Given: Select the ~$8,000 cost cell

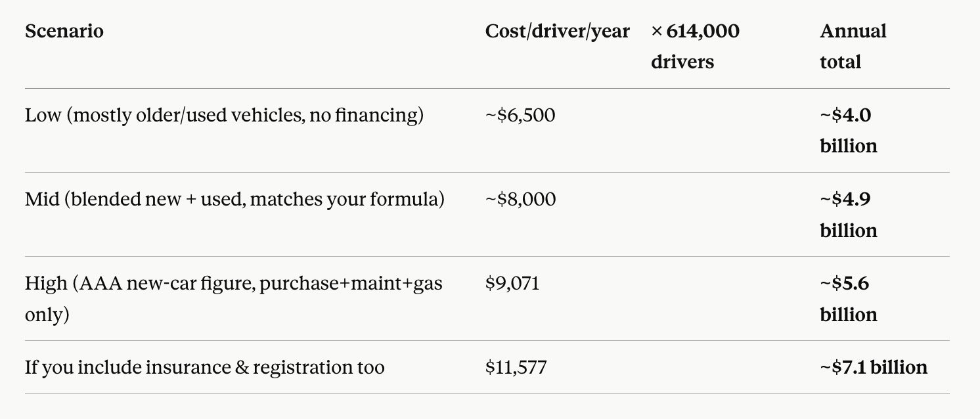Looking at the screenshot, I should pos(520,199).
